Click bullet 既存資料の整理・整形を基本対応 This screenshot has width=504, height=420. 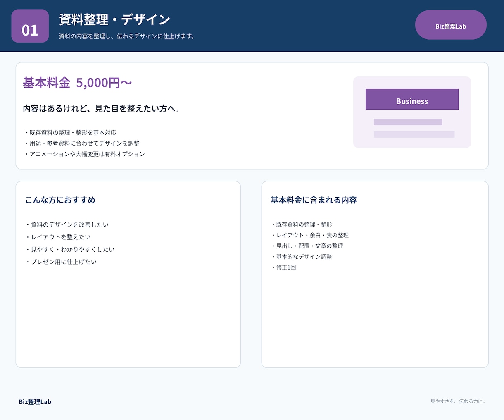pos(70,133)
